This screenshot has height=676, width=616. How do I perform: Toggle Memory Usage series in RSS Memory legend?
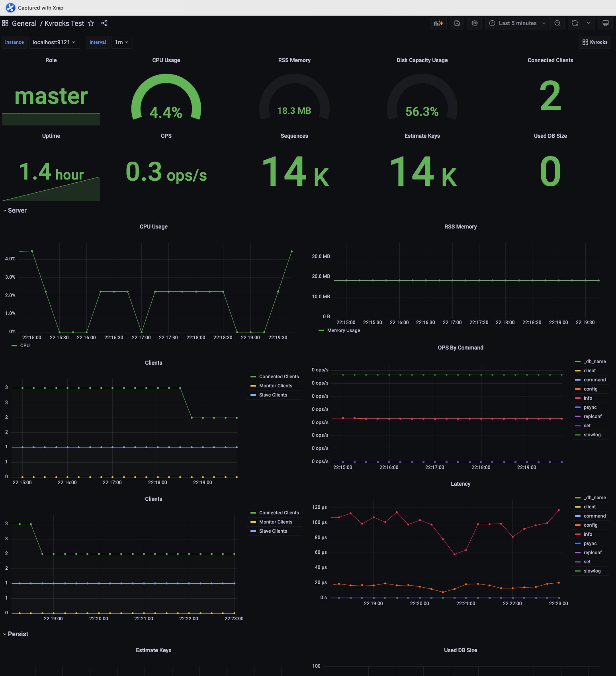343,330
